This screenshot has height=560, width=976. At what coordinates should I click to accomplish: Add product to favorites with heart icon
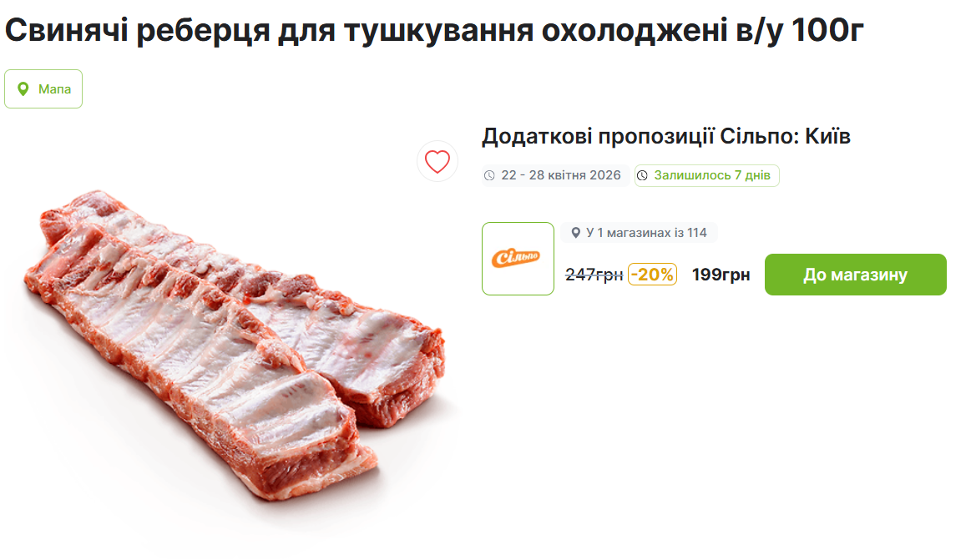pyautogui.click(x=437, y=161)
